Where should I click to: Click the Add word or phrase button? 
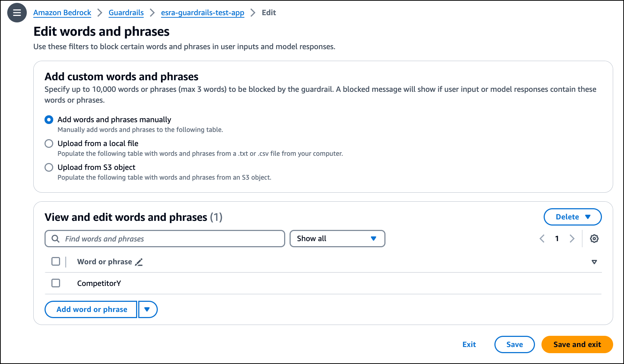[x=91, y=309]
